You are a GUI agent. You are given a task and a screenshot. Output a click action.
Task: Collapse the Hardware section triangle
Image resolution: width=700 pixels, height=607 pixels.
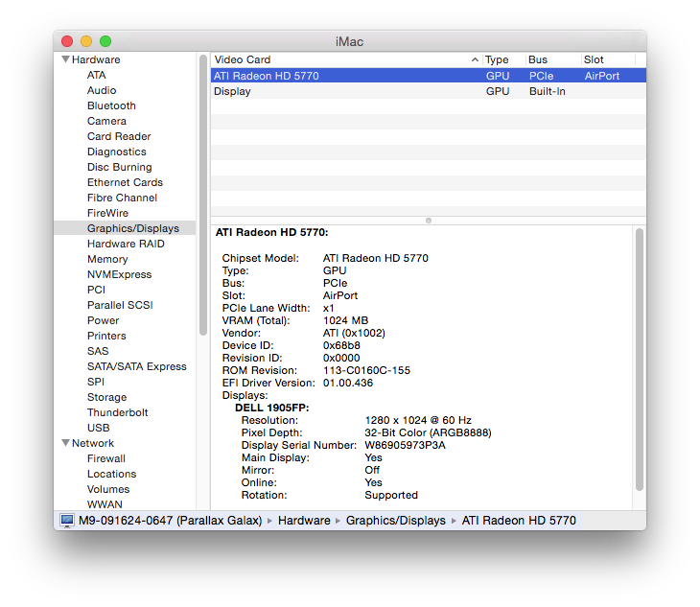(65, 59)
